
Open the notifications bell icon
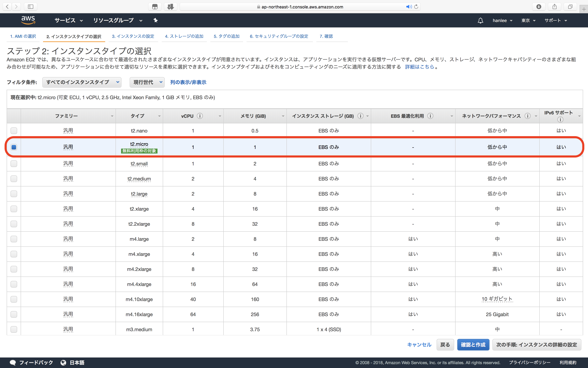coord(480,21)
